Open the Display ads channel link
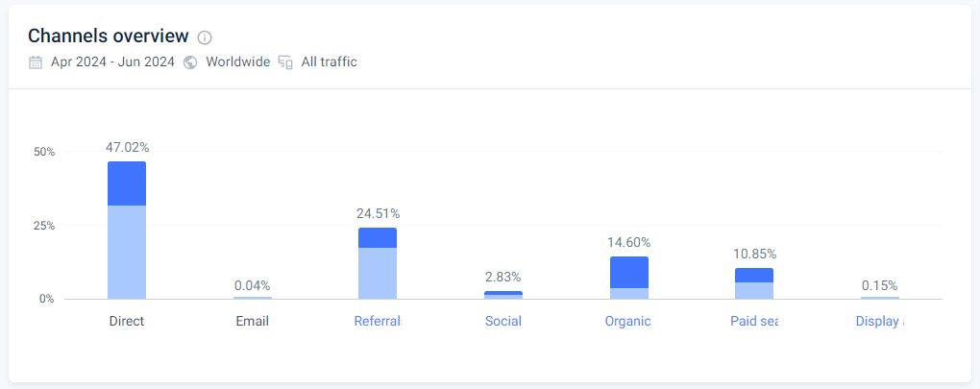 click(879, 321)
